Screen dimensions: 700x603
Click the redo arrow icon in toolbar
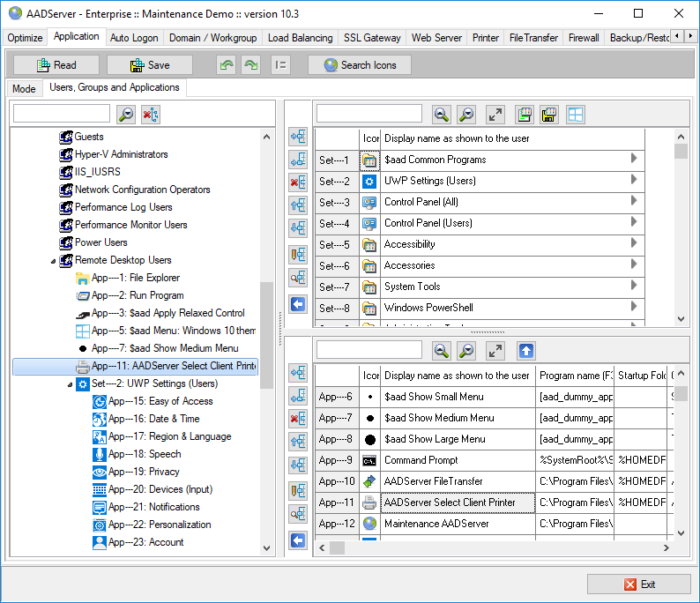point(250,65)
